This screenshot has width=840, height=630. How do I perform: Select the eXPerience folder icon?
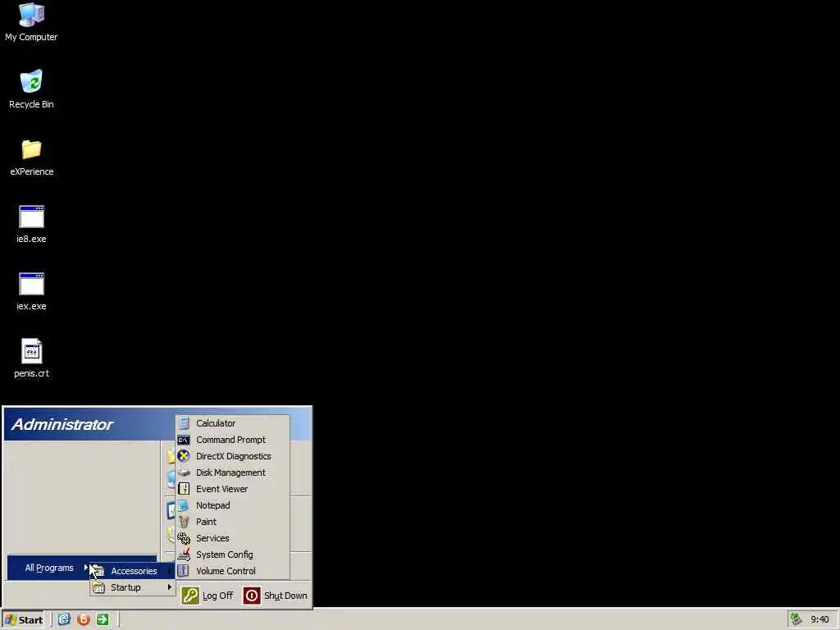click(x=32, y=157)
